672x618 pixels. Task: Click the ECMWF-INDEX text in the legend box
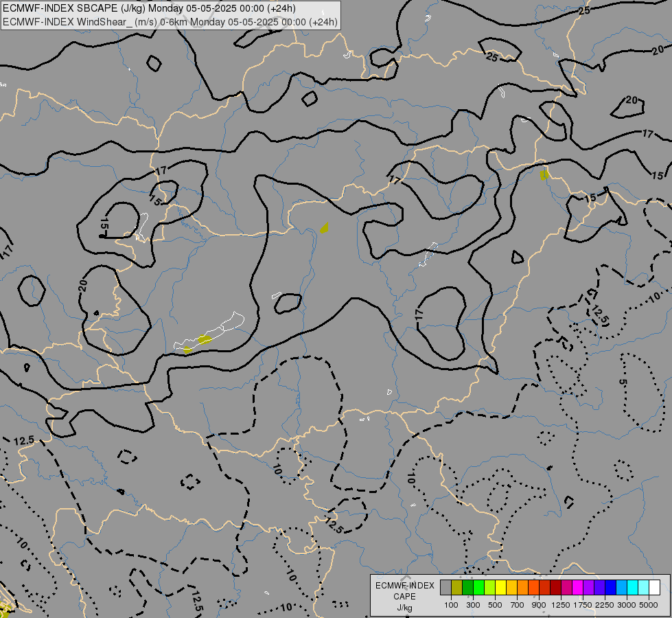[404, 586]
